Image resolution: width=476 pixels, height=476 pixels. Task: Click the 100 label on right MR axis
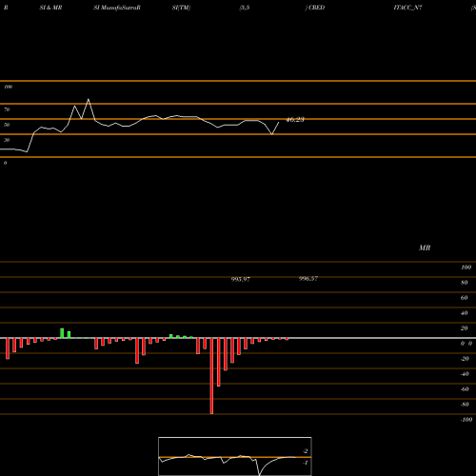pos(466,268)
